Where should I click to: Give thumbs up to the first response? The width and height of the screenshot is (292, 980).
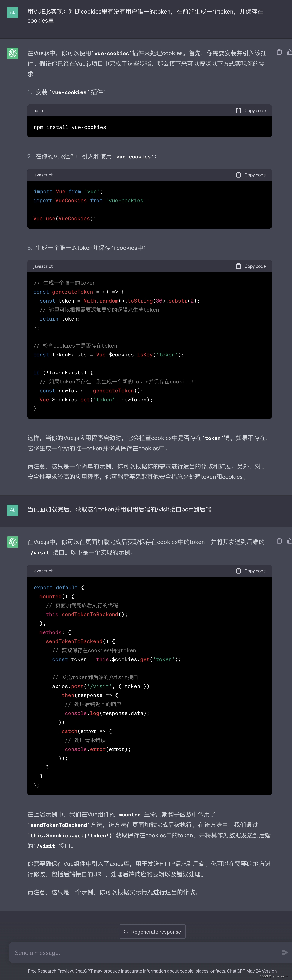[x=289, y=53]
